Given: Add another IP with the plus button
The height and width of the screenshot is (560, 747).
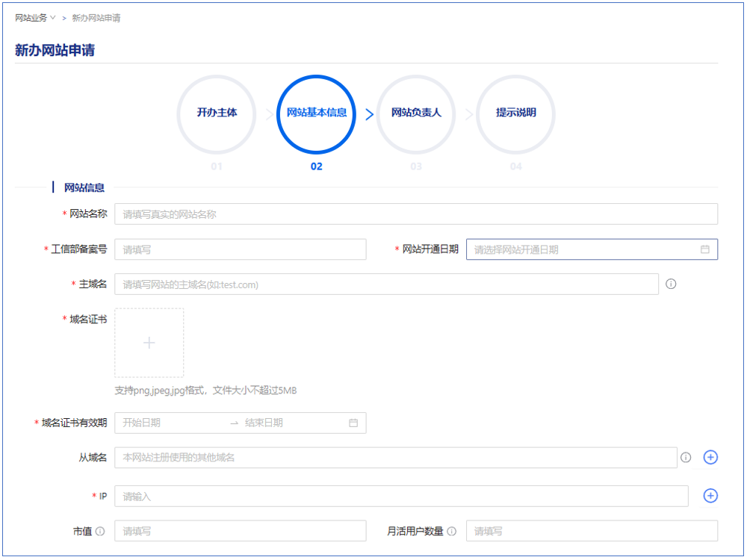Looking at the screenshot, I should coord(710,496).
